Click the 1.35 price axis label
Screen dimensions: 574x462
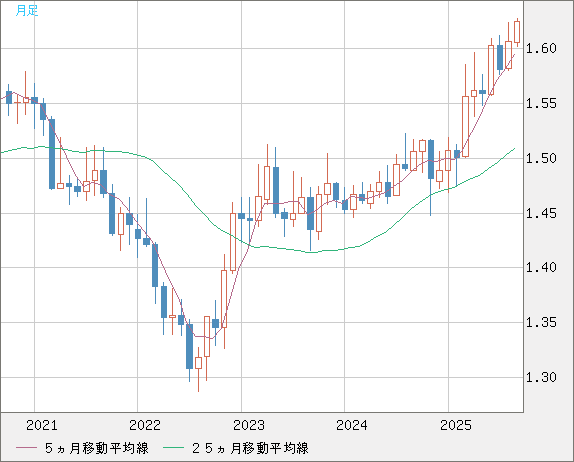pyautogui.click(x=541, y=323)
